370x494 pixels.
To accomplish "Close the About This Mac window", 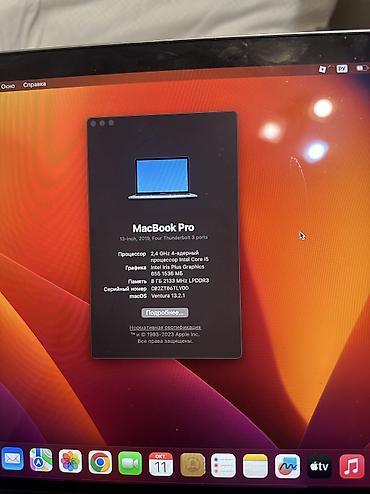I will click(x=93, y=124).
